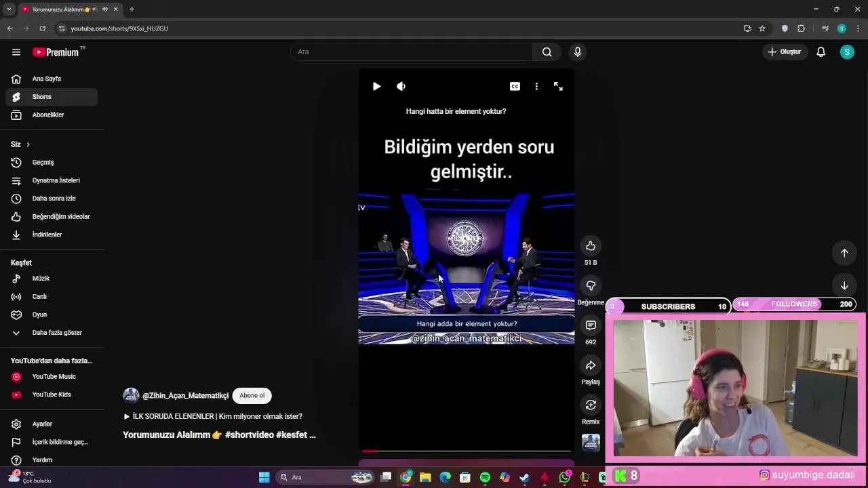The image size is (868, 488).
Task: Like the Short with thumbs up
Action: [591, 246]
